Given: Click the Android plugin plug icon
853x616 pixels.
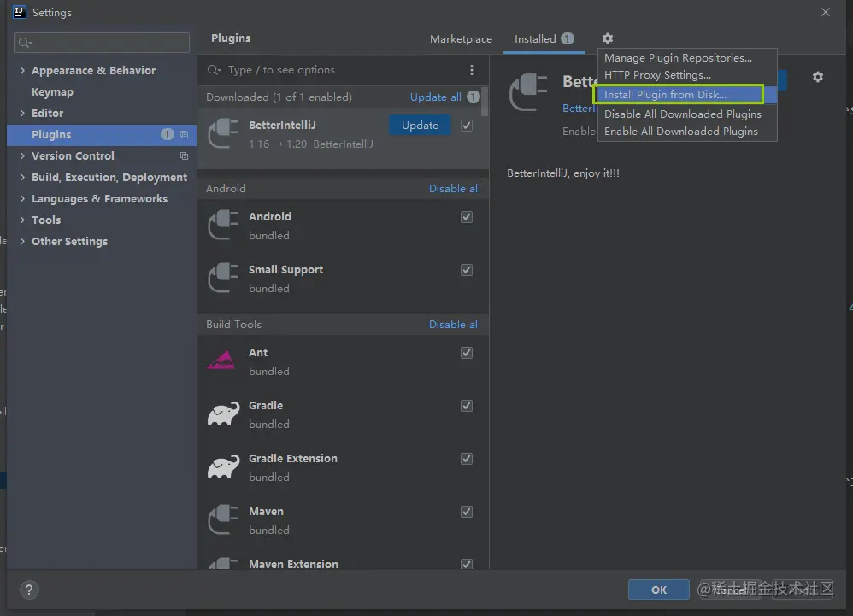Looking at the screenshot, I should pyautogui.click(x=224, y=225).
